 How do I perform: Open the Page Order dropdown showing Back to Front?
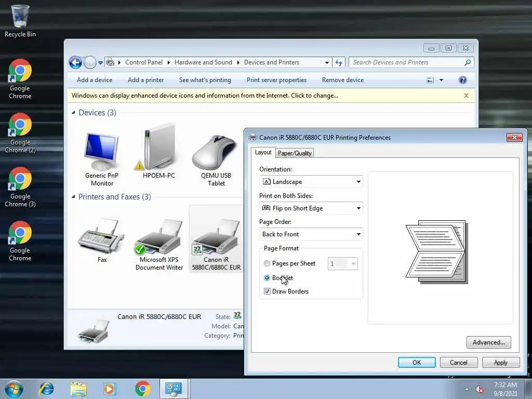[x=311, y=234]
